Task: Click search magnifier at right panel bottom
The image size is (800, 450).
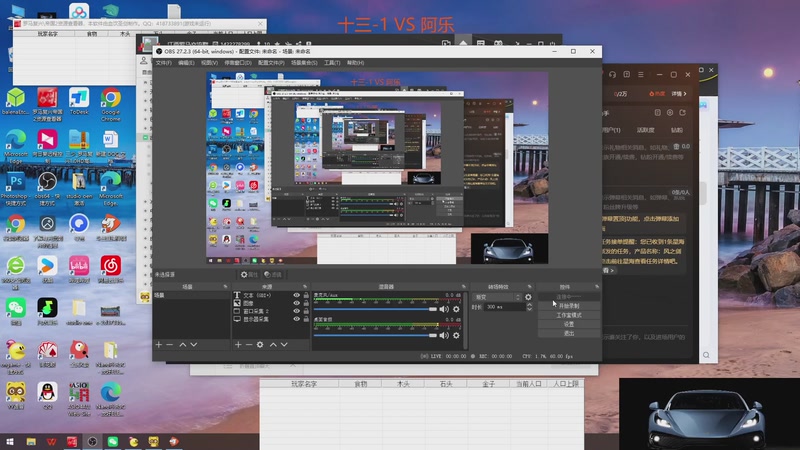Action: click(706, 355)
